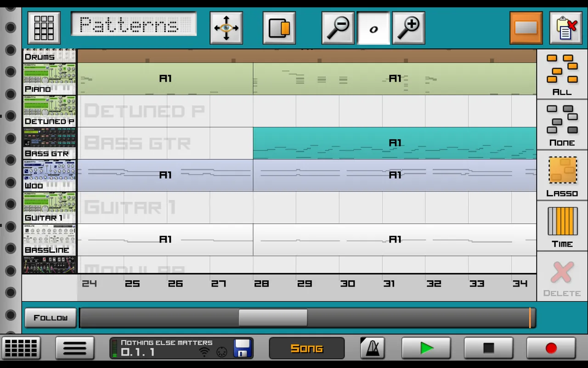Select Piano A1 clip starting at bar 28
Image resolution: width=588 pixels, height=368 pixels.
coord(395,79)
